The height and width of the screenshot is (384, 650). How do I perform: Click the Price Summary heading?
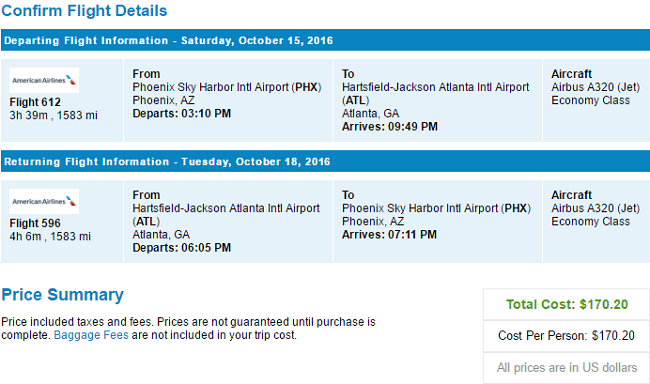pos(63,295)
